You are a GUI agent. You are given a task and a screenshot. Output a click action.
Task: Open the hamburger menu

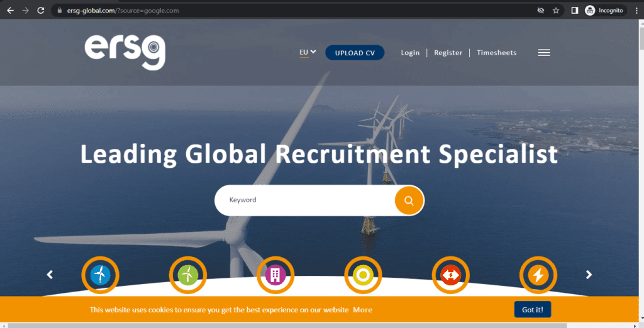tap(544, 53)
